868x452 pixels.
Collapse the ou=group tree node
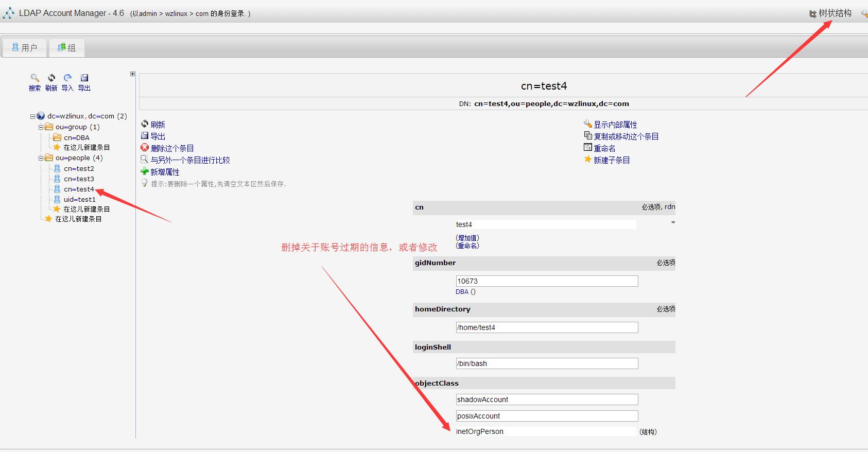pos(41,127)
